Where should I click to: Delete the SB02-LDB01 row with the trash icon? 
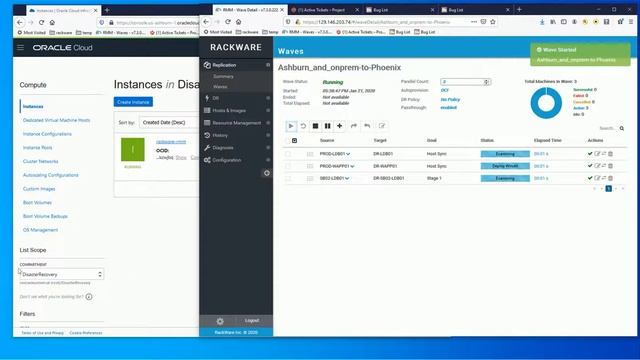[x=611, y=178]
